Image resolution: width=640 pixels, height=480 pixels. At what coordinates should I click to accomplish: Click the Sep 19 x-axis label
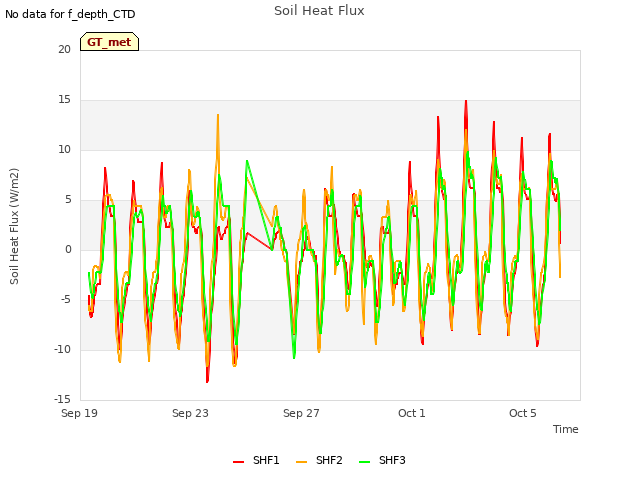[x=79, y=413]
